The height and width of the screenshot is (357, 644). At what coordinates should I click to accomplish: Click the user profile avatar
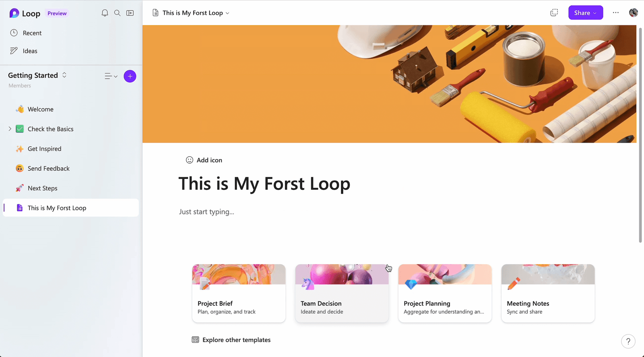[634, 12]
